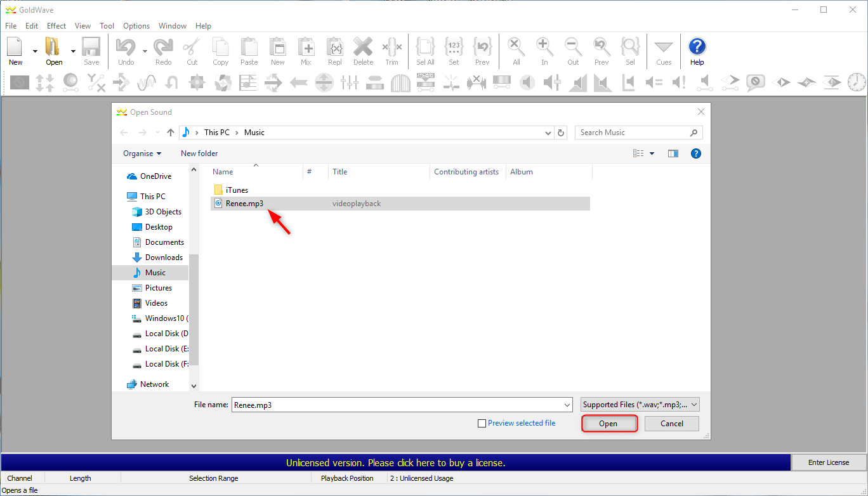
Task: Click the Cancel button
Action: coord(672,424)
